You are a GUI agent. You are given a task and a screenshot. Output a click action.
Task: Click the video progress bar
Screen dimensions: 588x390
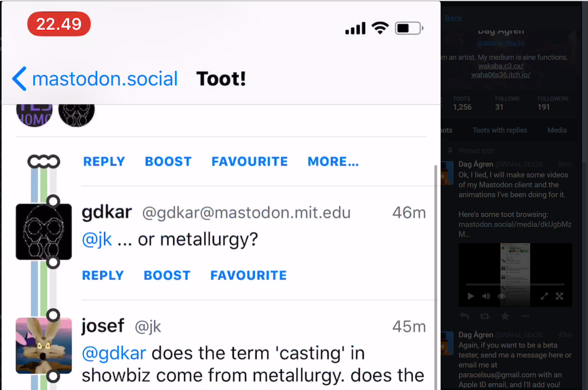click(515, 284)
